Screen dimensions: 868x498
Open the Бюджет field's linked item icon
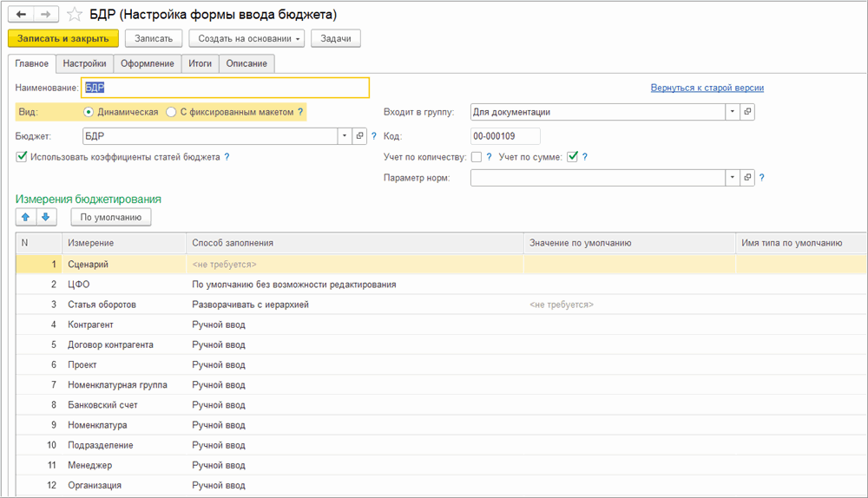click(x=360, y=136)
